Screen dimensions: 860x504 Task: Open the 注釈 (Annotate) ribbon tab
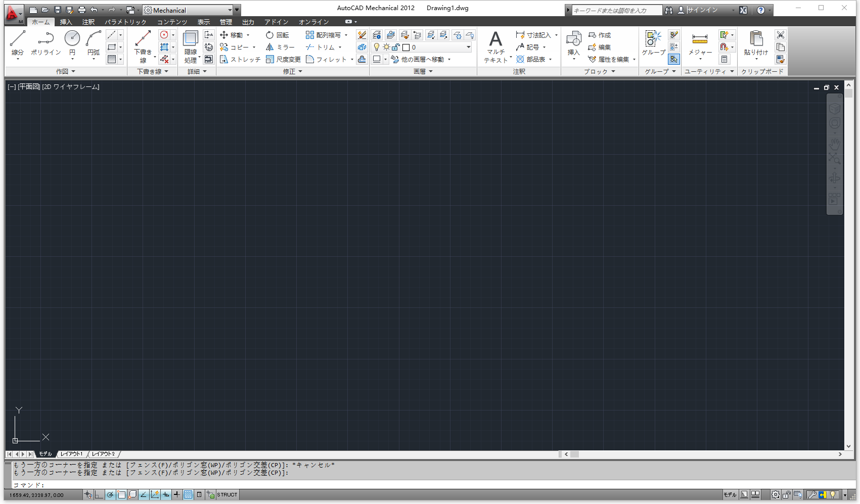click(x=88, y=22)
